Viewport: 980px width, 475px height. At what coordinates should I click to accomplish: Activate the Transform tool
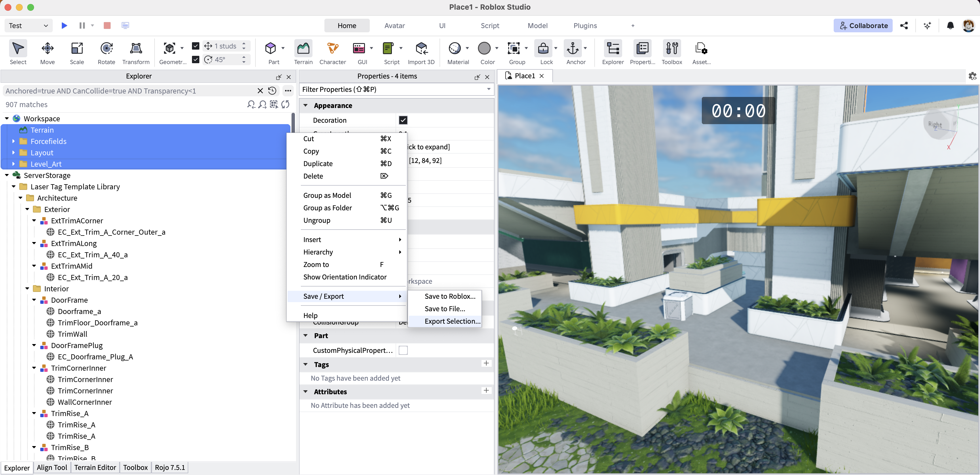(x=136, y=52)
